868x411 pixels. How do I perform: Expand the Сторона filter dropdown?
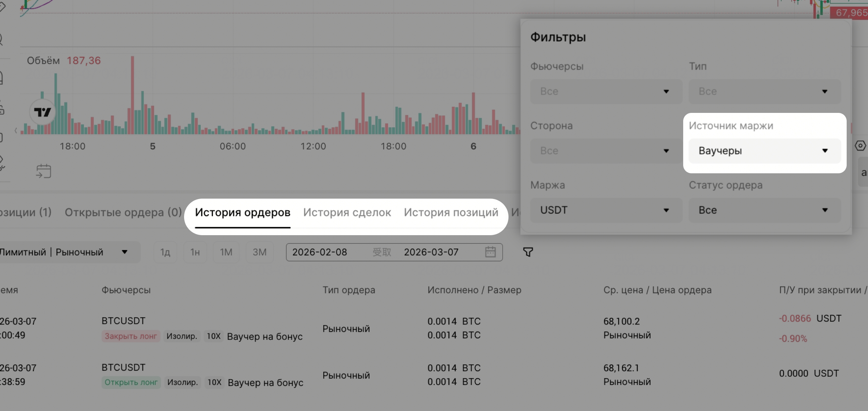(606, 151)
